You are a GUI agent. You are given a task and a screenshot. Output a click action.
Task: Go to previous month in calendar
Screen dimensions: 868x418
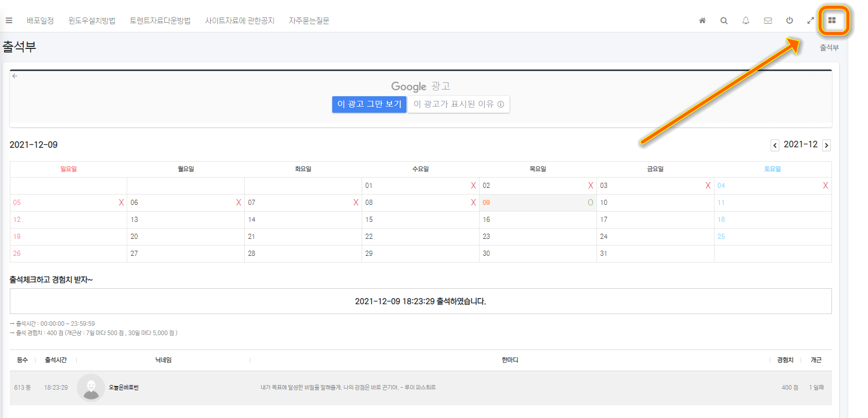(x=775, y=145)
